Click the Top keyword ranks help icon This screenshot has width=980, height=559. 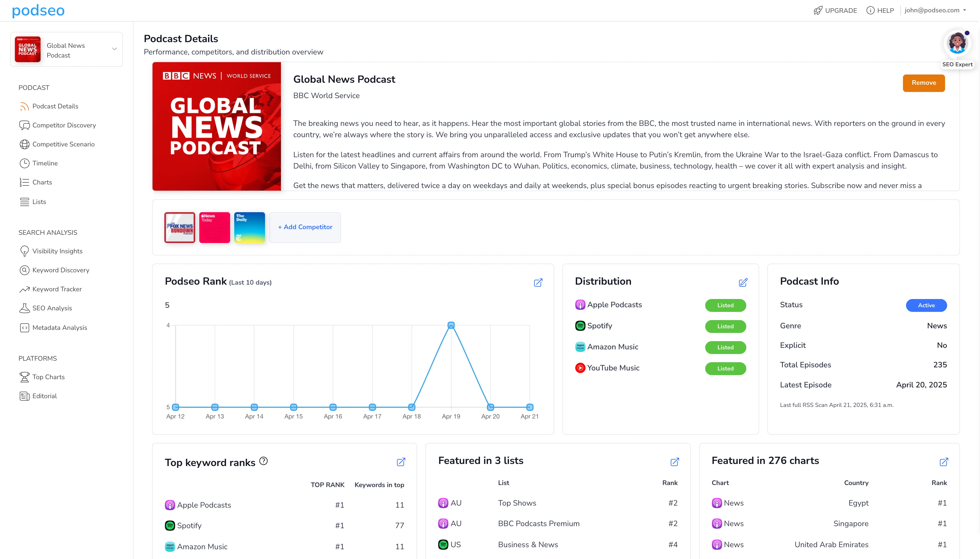(x=263, y=461)
